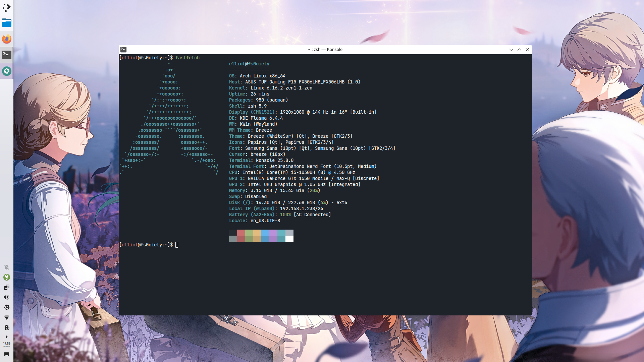Click Memory value '3.15 GiB / 15.45 GiB'
The width and height of the screenshot is (644, 362).
coord(277,191)
